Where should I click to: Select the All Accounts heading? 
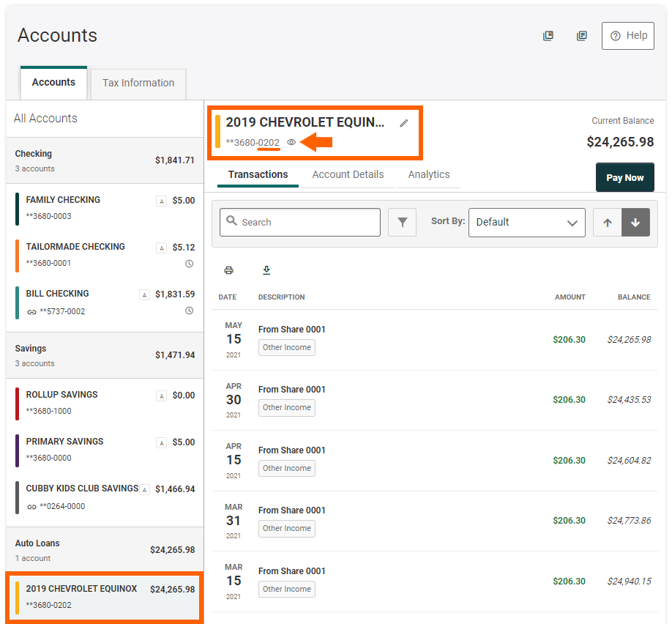point(45,119)
